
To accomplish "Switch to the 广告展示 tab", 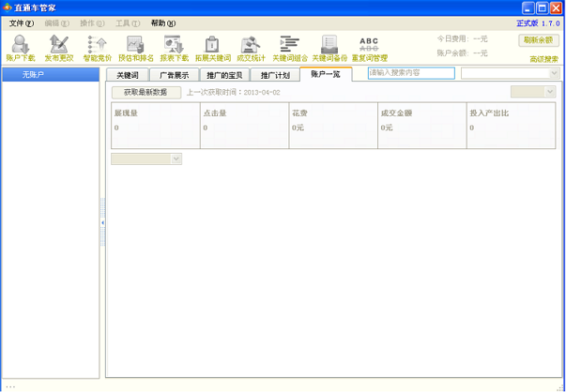I will point(174,75).
